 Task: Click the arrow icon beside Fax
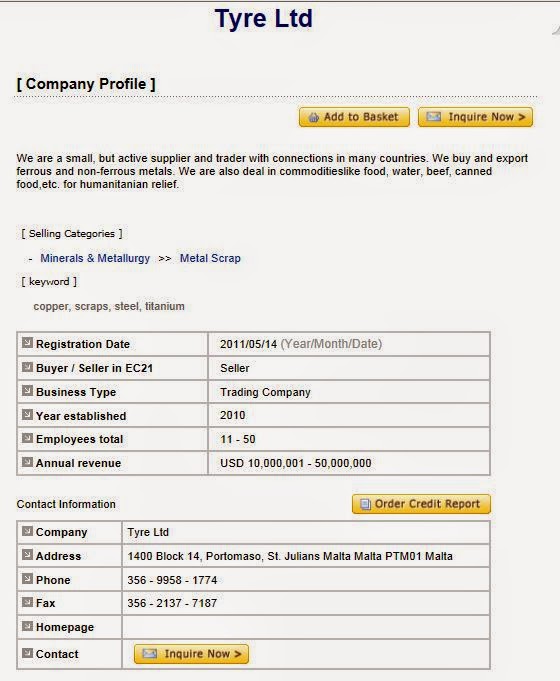(27, 602)
